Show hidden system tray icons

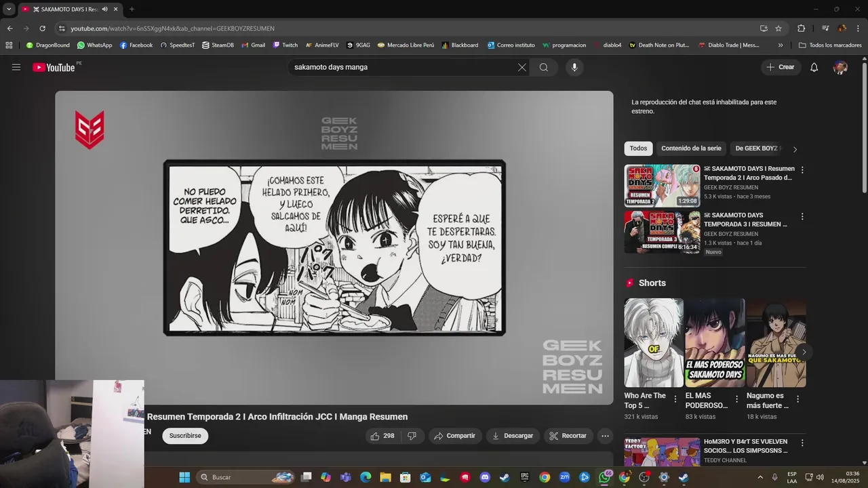coord(760,477)
